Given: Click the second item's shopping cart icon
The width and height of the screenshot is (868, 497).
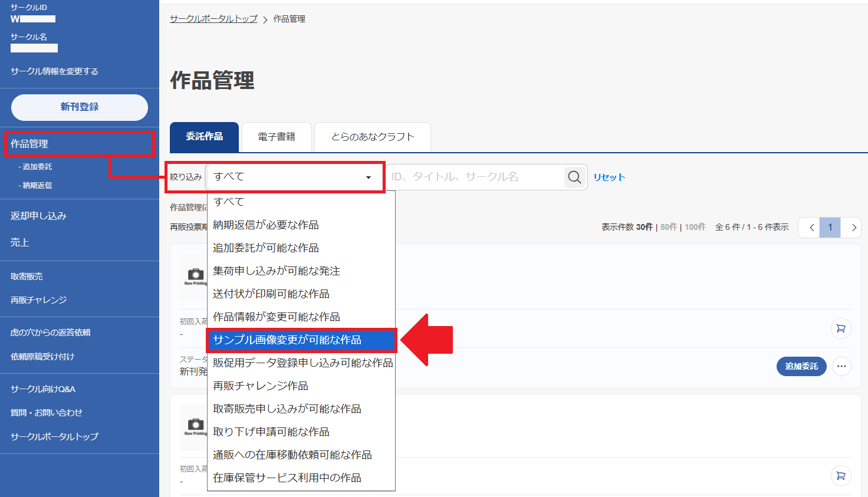Looking at the screenshot, I should coord(841,476).
